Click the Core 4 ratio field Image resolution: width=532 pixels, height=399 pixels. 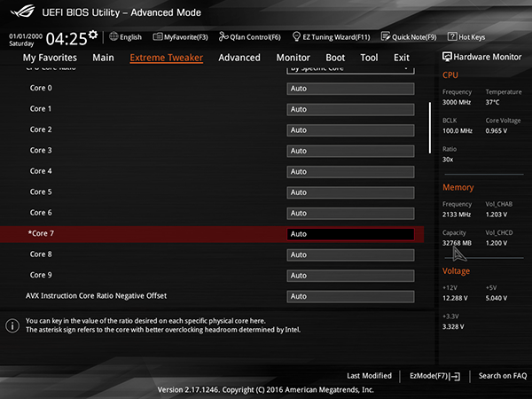click(350, 172)
